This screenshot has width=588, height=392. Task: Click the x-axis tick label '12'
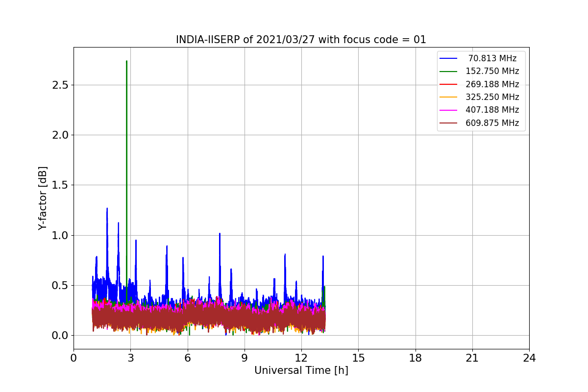click(x=301, y=358)
